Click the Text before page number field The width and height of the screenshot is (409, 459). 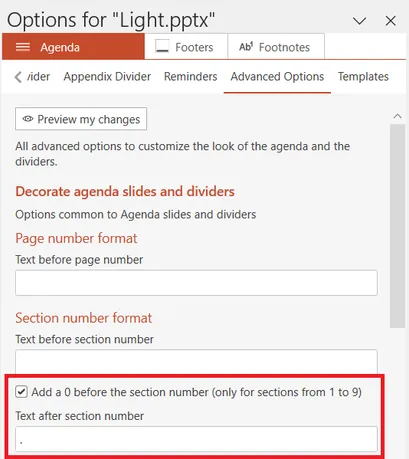[196, 283]
